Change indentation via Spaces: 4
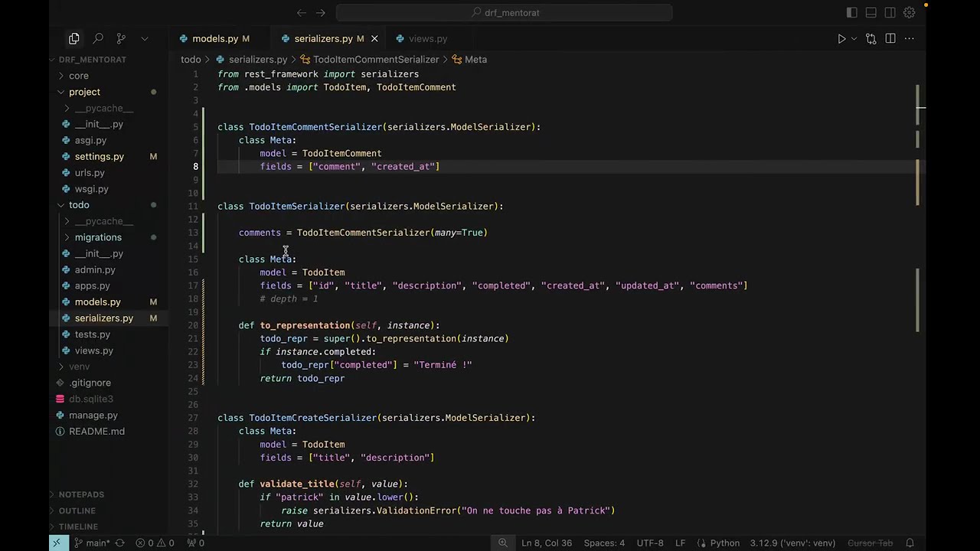 [x=604, y=543]
